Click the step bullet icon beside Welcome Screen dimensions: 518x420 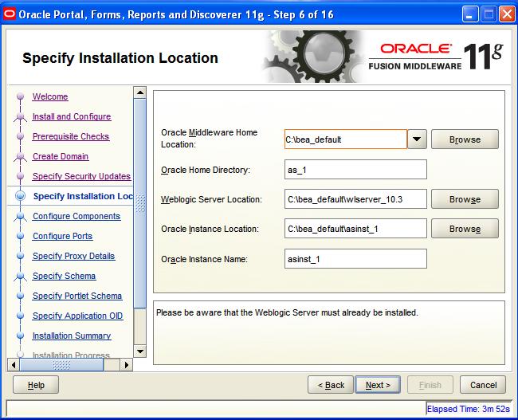(19, 97)
